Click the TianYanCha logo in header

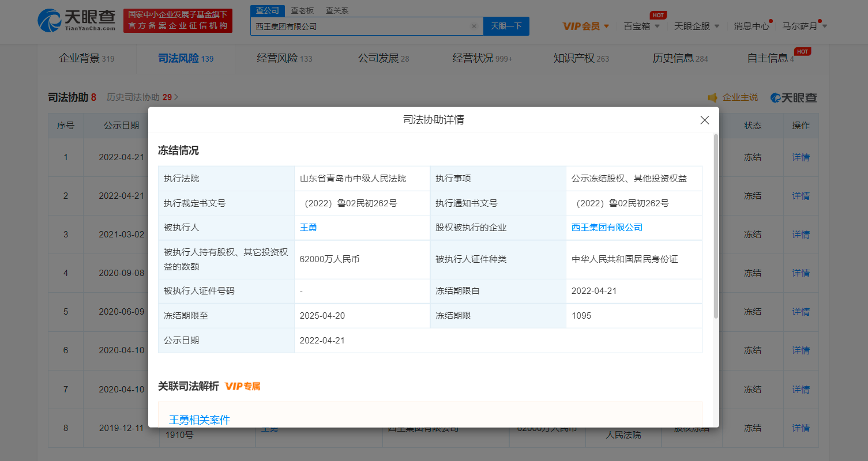click(77, 21)
